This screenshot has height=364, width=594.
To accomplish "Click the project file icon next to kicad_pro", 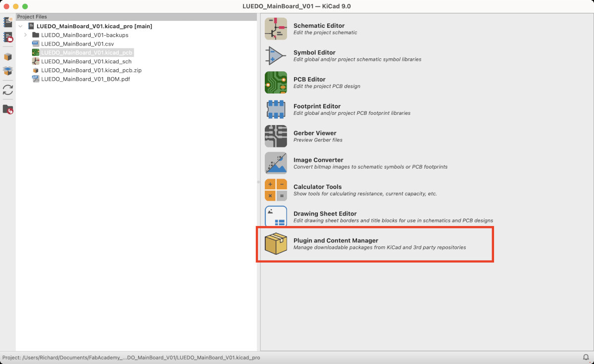I will pyautogui.click(x=31, y=26).
